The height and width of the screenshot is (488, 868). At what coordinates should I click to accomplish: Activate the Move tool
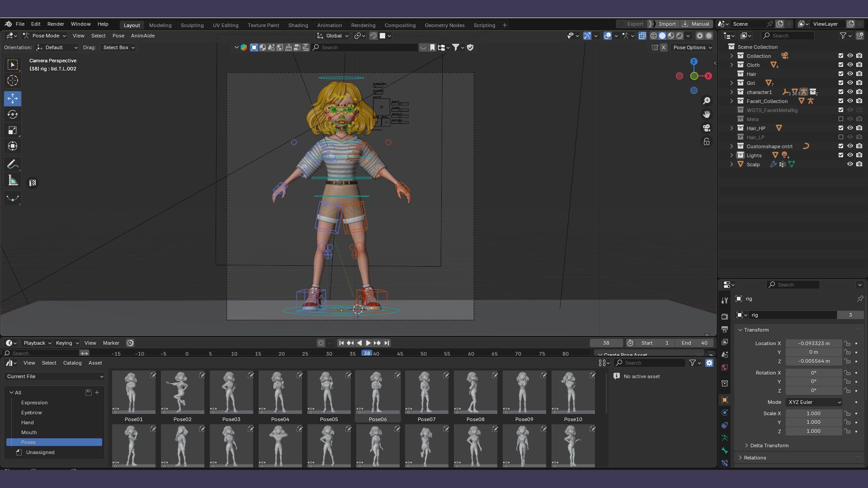pyautogui.click(x=13, y=99)
